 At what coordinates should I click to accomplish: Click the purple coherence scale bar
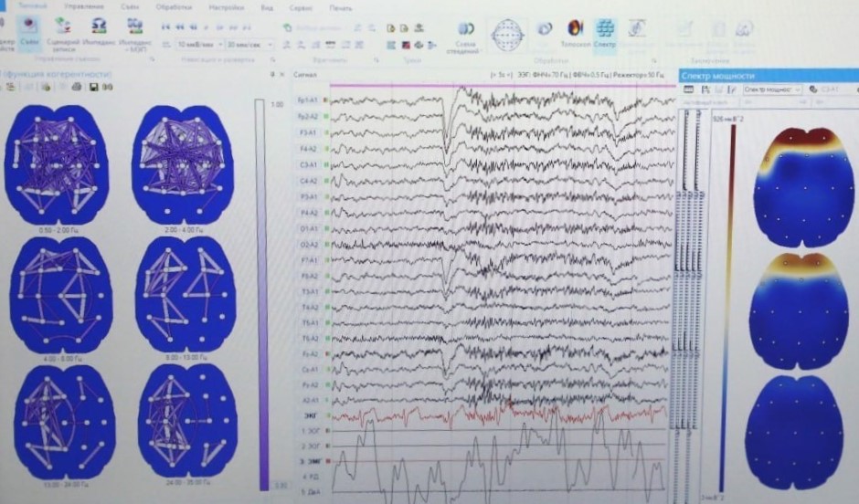point(262,294)
